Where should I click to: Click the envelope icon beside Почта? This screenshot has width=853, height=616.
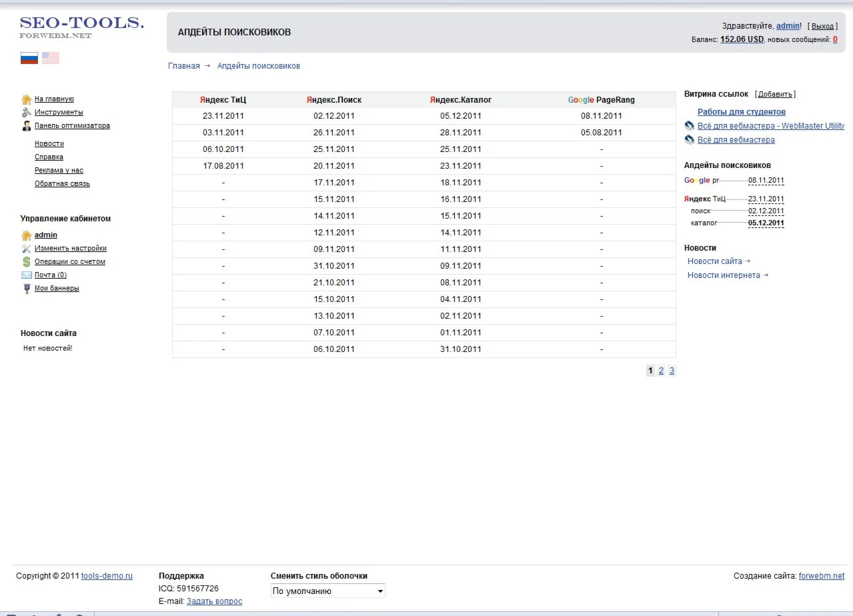click(x=27, y=275)
